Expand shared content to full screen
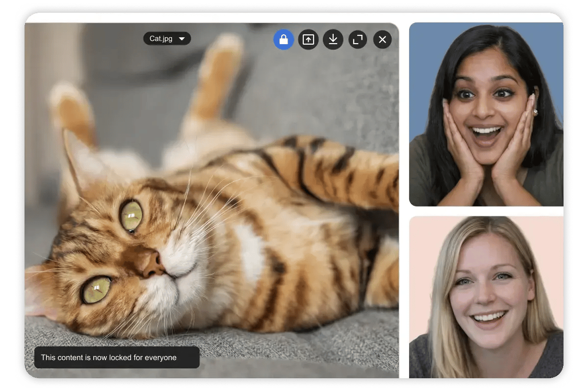Image resolution: width=588 pixels, height=391 pixels. (x=358, y=40)
